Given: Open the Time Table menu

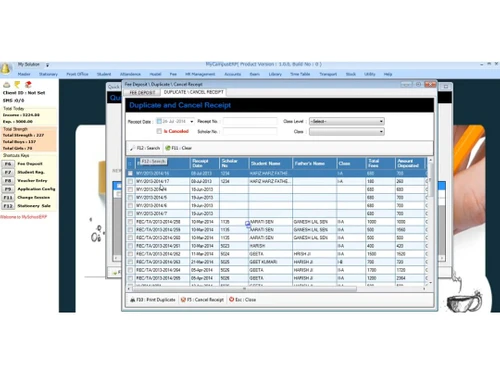Looking at the screenshot, I should coord(300,74).
